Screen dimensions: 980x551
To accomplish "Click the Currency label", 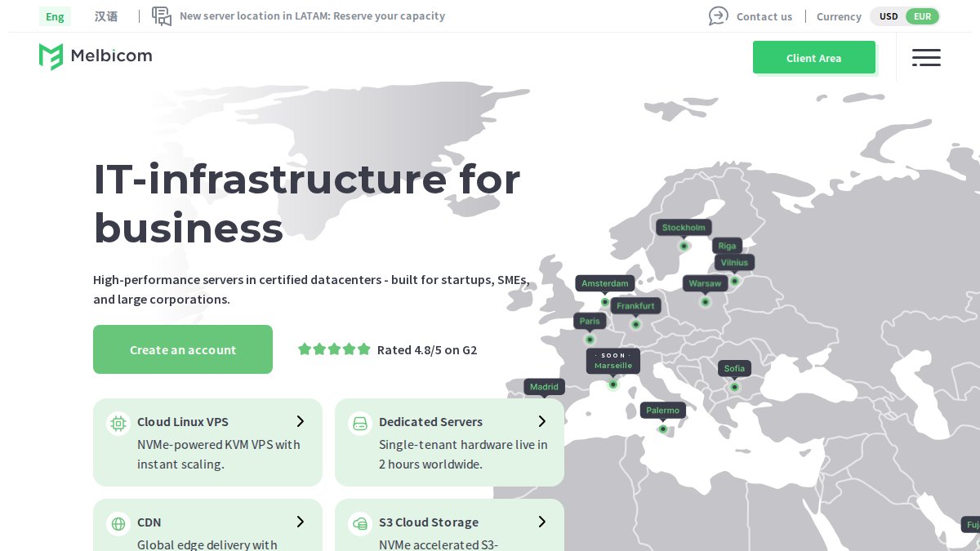I will coord(839,16).
